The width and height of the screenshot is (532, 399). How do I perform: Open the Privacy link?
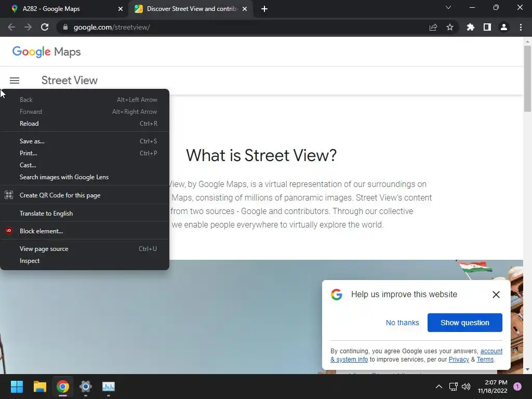(x=459, y=360)
